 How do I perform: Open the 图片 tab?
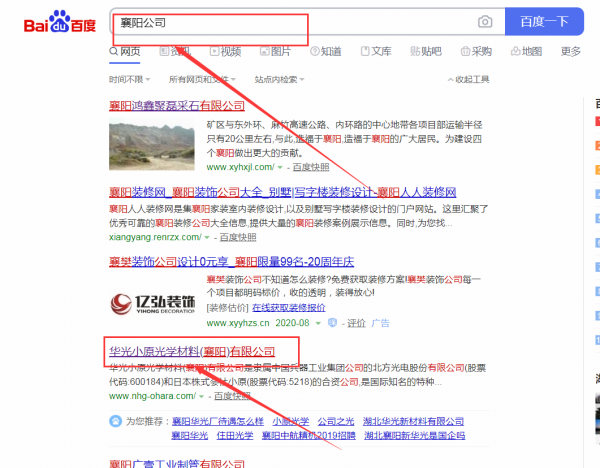pyautogui.click(x=276, y=51)
